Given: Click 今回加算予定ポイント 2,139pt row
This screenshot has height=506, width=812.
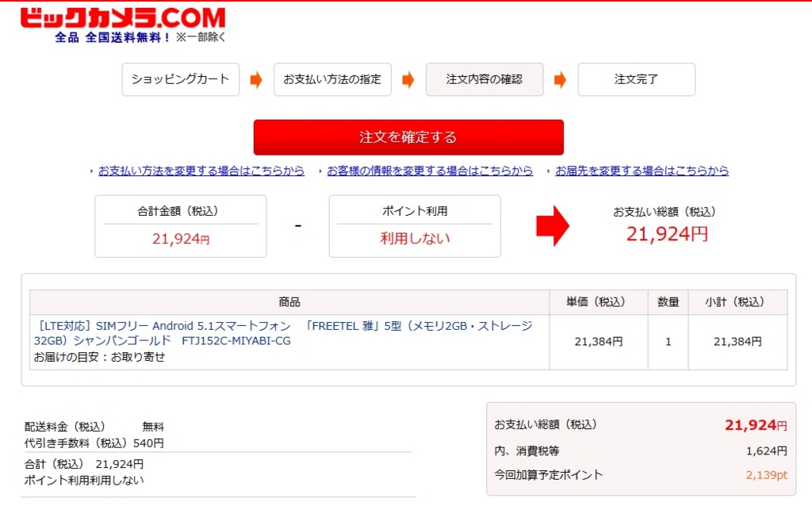Looking at the screenshot, I should click(641, 475).
